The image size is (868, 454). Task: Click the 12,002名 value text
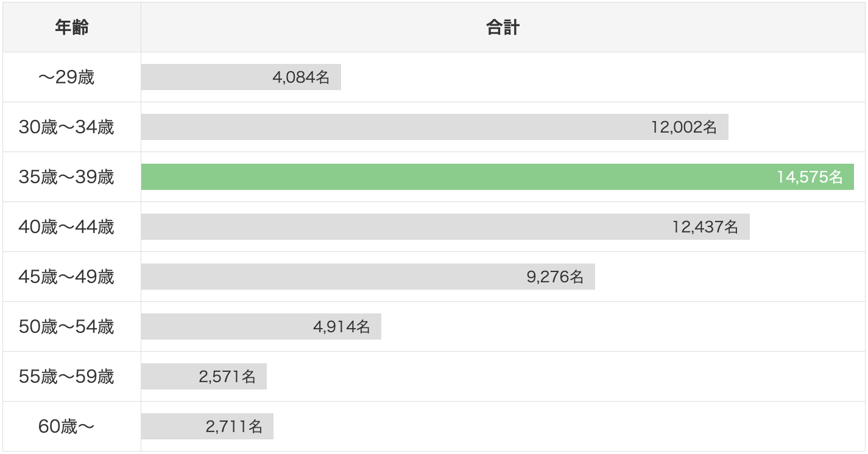683,127
